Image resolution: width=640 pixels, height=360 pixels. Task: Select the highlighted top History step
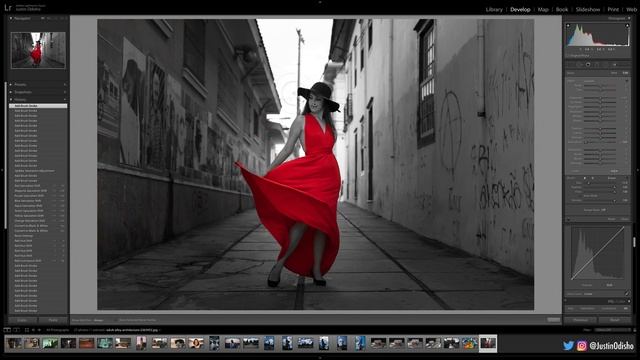[x=38, y=106]
